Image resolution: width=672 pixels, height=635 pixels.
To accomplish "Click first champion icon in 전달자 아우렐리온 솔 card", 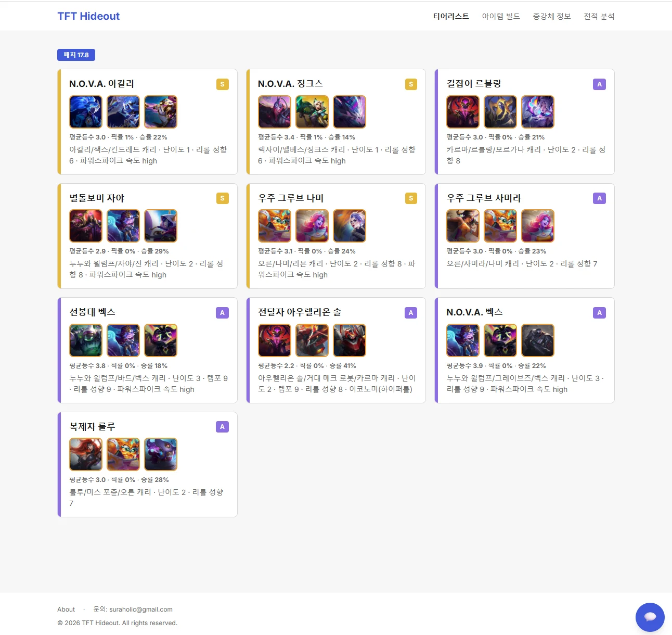I will (x=275, y=340).
